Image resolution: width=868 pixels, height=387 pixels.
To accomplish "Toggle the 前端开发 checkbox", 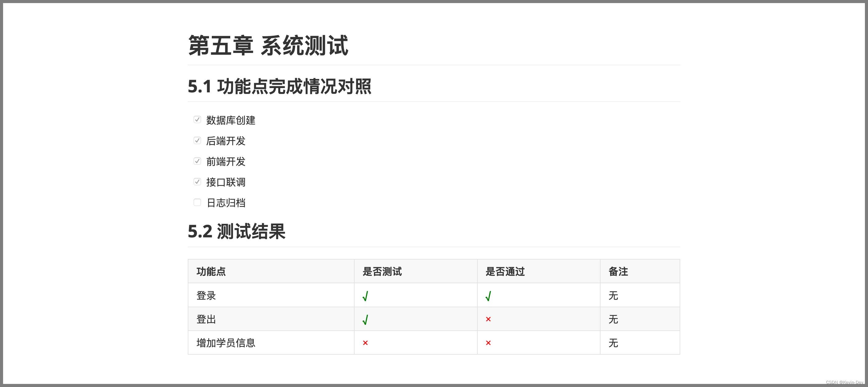I will pos(197,161).
